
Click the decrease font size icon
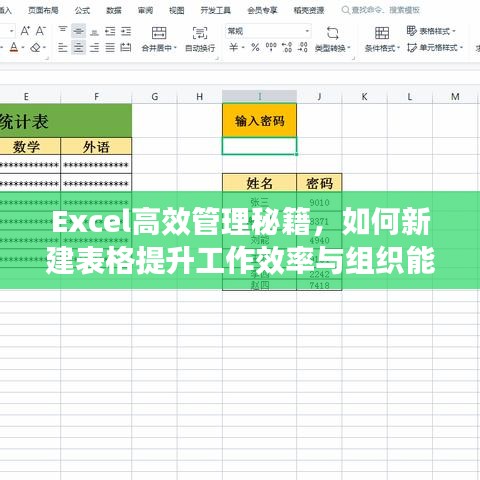(40, 31)
